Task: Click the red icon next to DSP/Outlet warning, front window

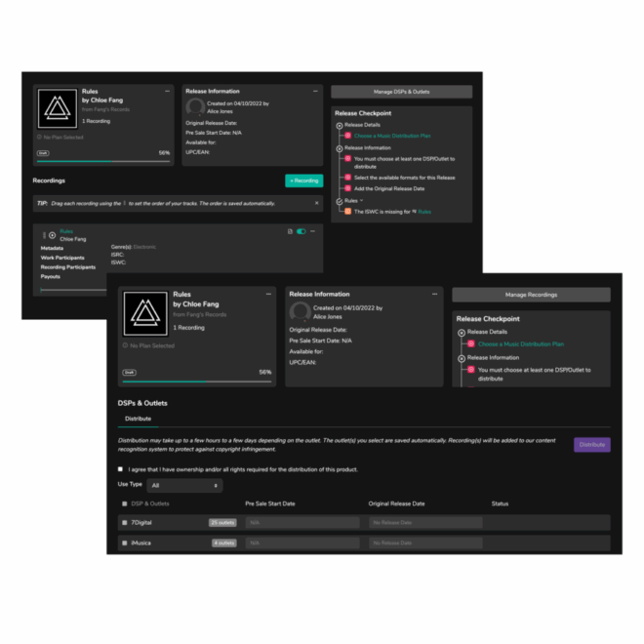Action: [x=471, y=370]
